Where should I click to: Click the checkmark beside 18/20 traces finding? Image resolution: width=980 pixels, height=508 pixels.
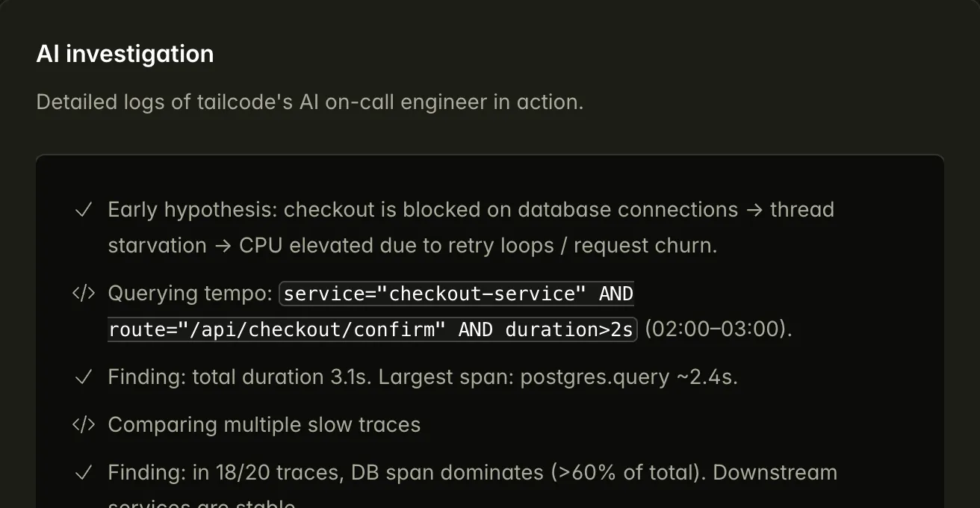(x=83, y=473)
